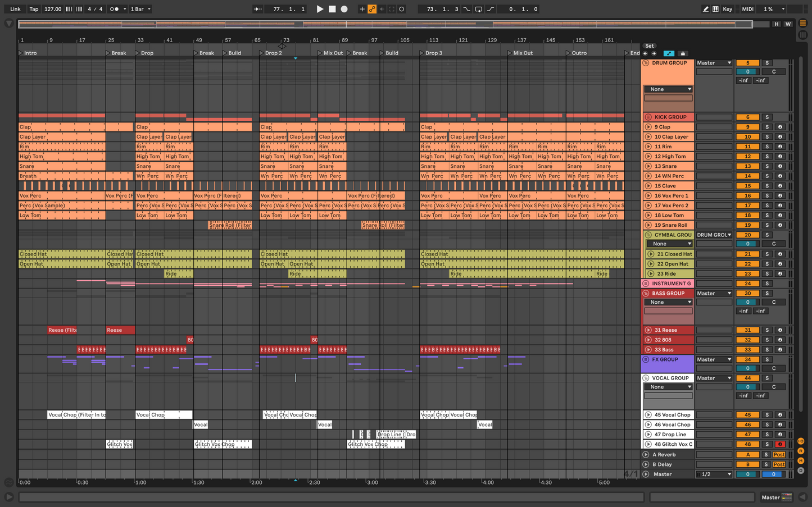Open Master output 1/2 dropdown
The width and height of the screenshot is (812, 507).
click(x=714, y=474)
